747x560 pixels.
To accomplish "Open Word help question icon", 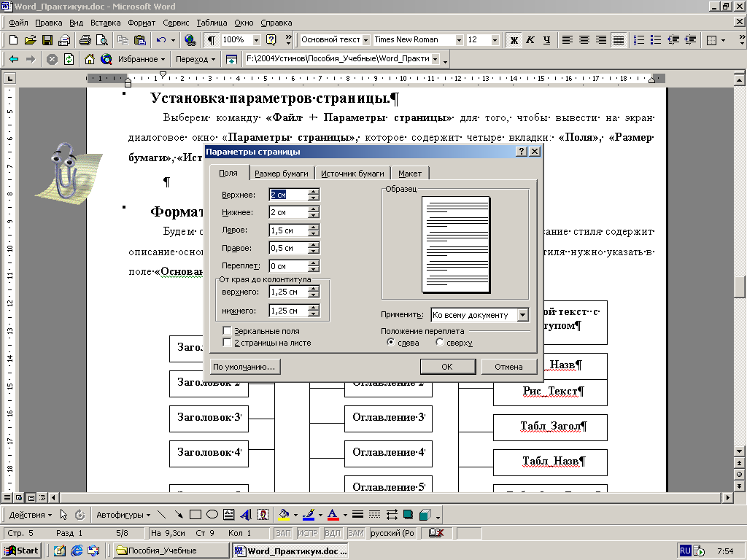I will pos(271,40).
